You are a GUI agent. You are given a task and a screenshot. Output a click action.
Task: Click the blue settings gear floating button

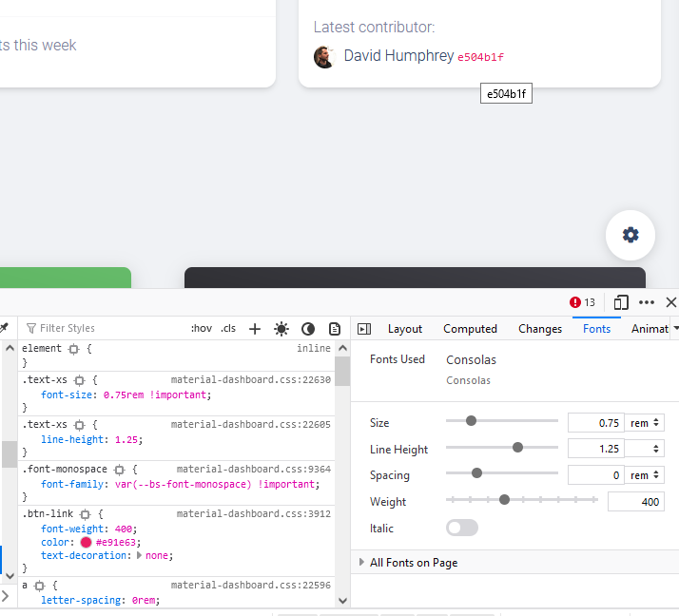(630, 235)
